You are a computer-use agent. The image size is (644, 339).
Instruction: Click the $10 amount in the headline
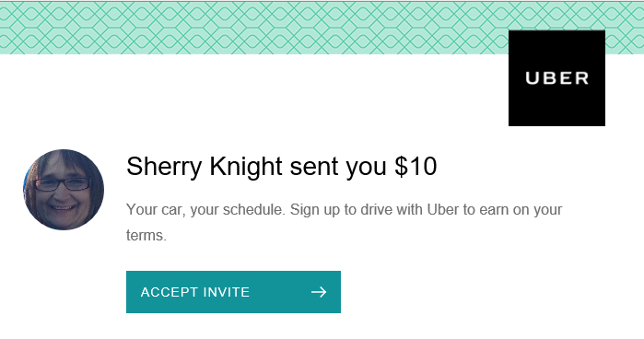pos(416,167)
